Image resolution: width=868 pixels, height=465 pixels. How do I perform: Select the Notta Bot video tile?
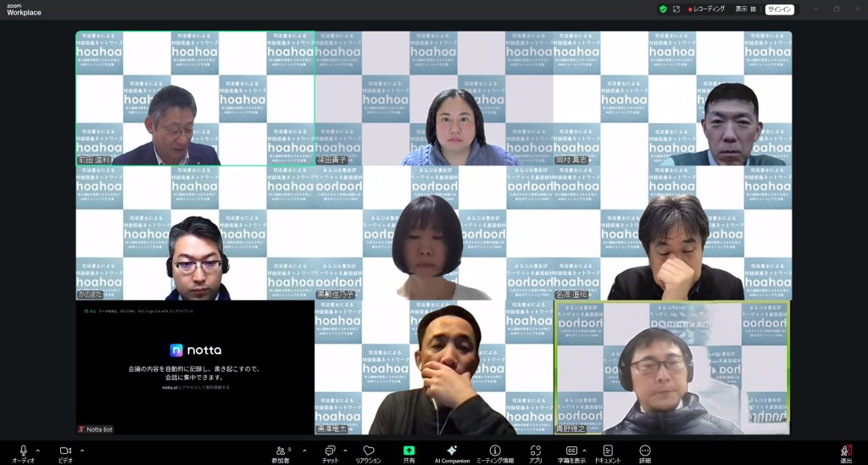pos(195,368)
